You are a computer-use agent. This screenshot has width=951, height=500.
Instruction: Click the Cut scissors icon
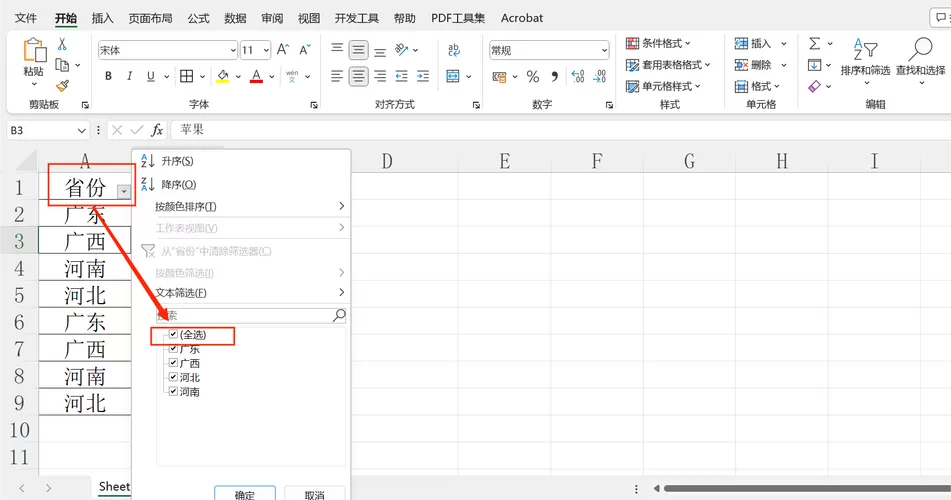click(62, 44)
